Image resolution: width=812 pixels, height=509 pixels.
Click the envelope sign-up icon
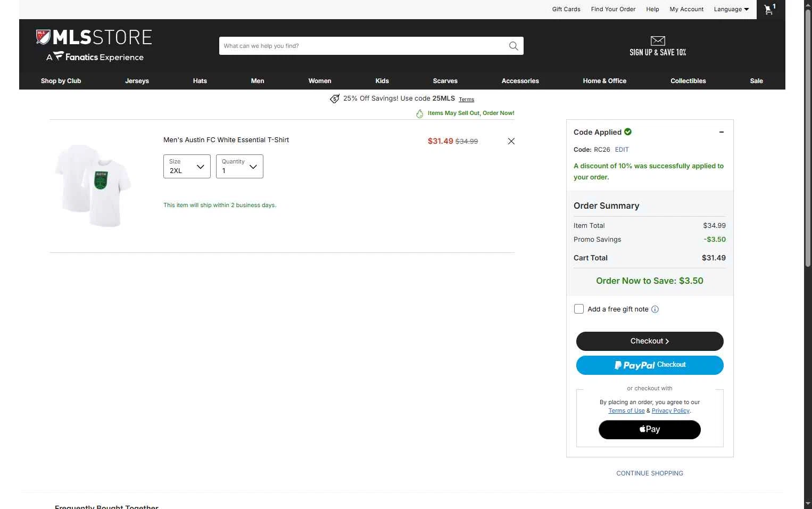[658, 40]
